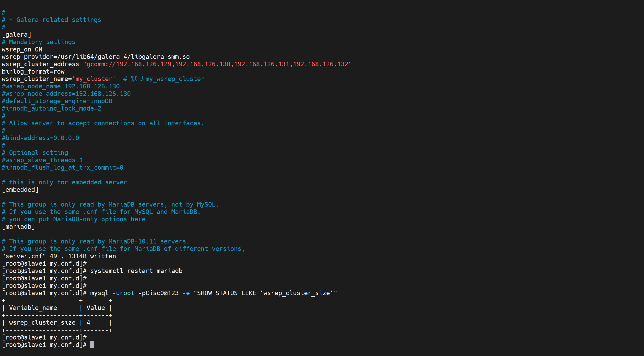Click the [embedded] section header
The height and width of the screenshot is (356, 644).
(20, 190)
